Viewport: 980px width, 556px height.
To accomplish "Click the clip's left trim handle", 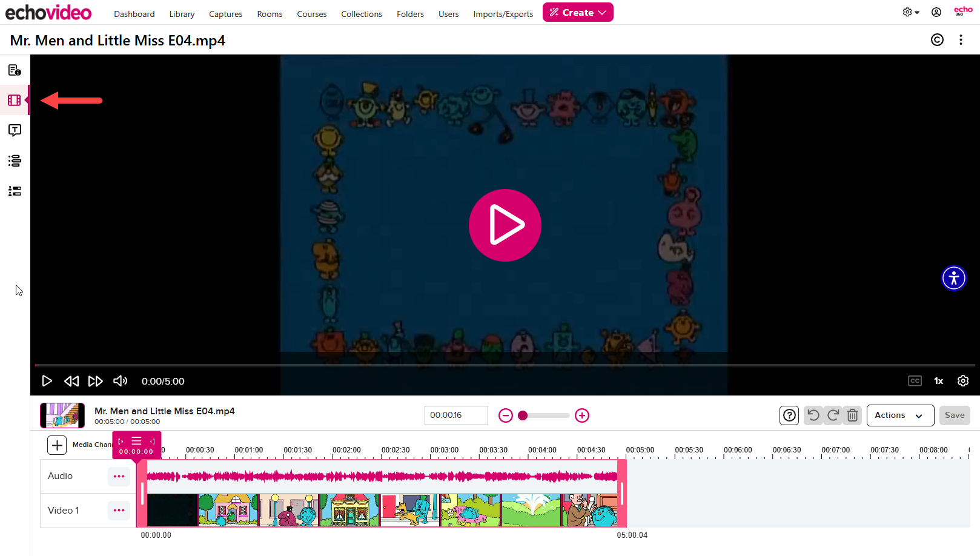I will click(x=142, y=494).
